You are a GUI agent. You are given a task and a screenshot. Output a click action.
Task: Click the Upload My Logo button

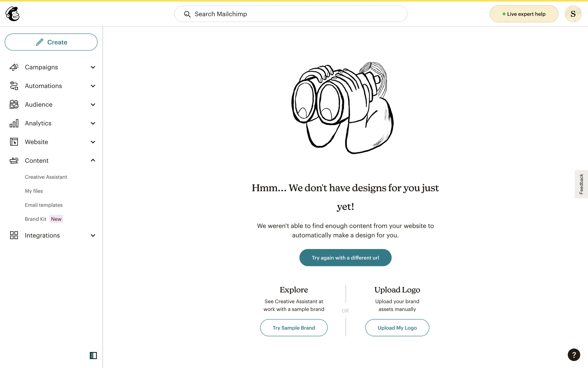(397, 328)
